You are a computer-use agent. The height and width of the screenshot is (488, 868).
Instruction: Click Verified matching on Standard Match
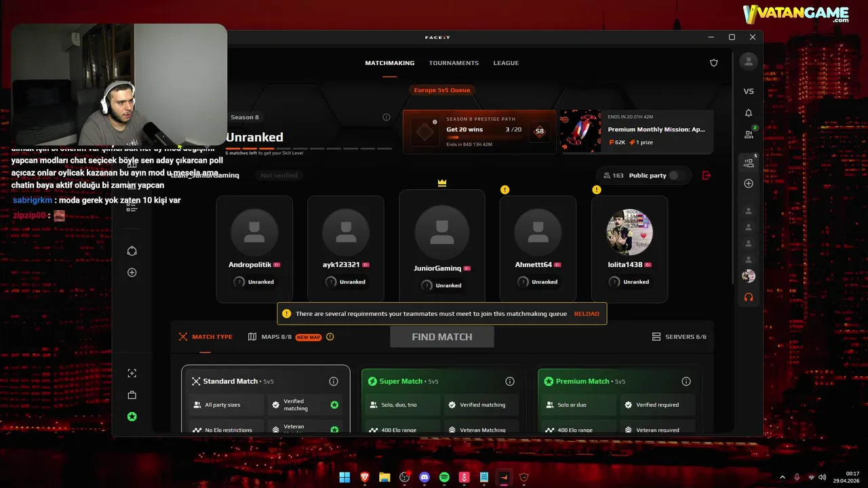304,405
